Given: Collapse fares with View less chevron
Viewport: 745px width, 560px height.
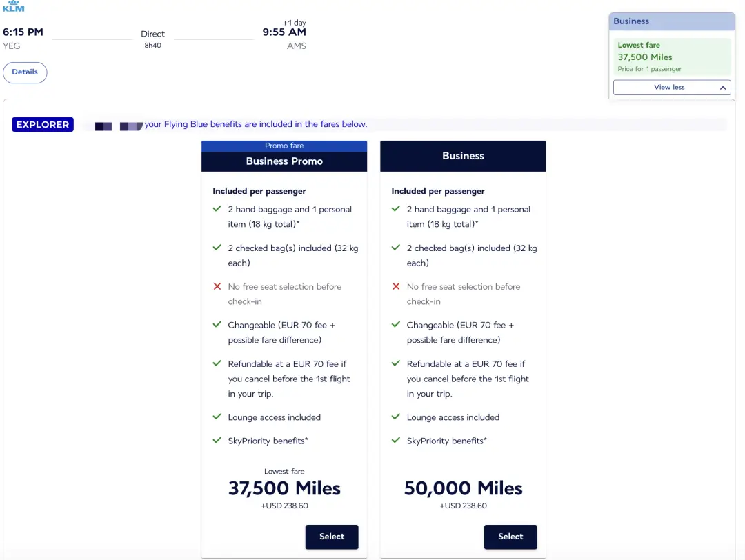Looking at the screenshot, I should pyautogui.click(x=724, y=88).
